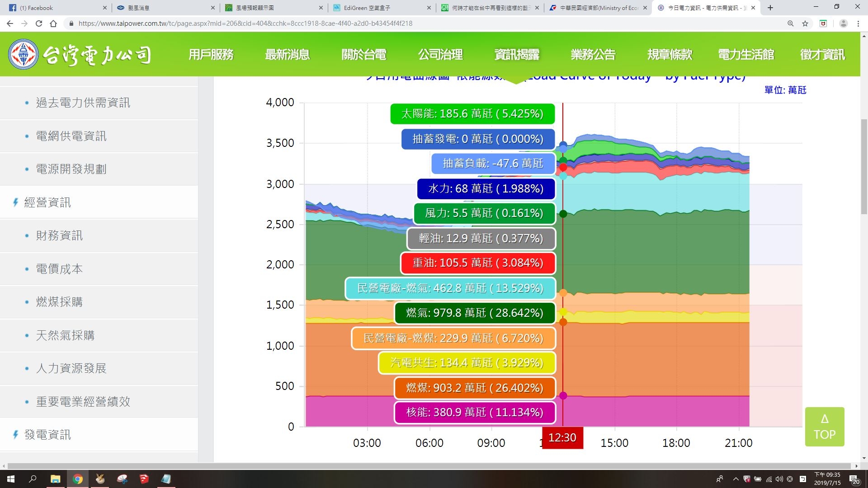Click the 太陽能 185.6 tooltip label
Image resolution: width=868 pixels, height=488 pixels.
pyautogui.click(x=472, y=114)
